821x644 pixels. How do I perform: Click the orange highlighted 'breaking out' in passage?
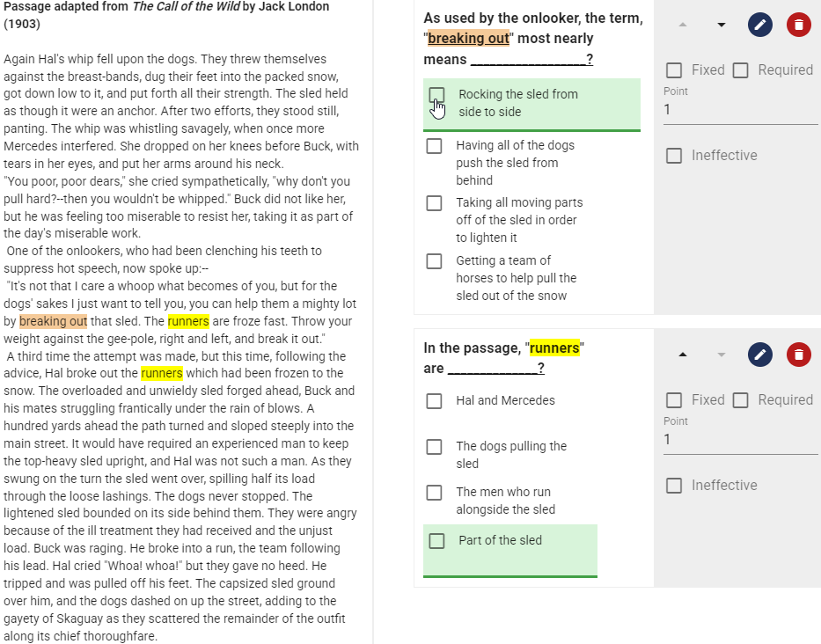tap(54, 321)
